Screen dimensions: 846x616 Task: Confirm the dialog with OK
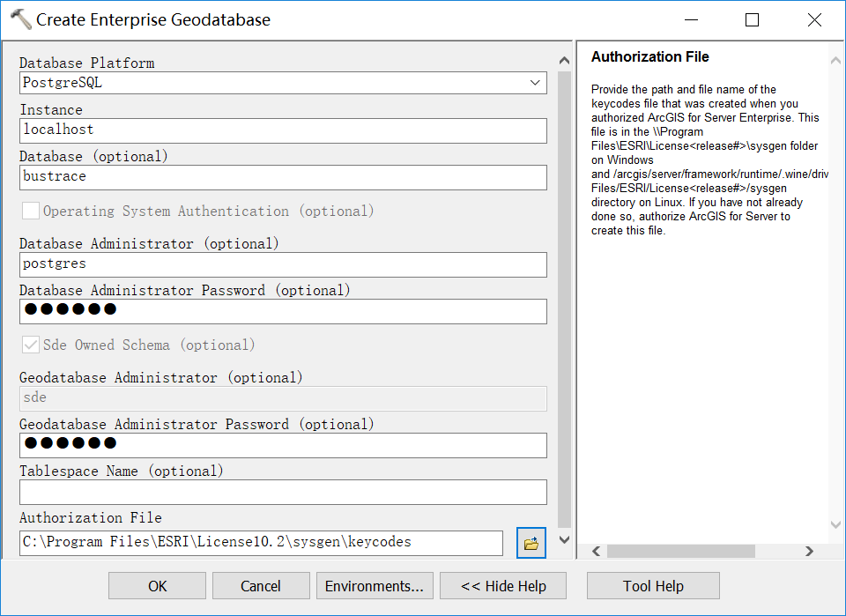157,586
